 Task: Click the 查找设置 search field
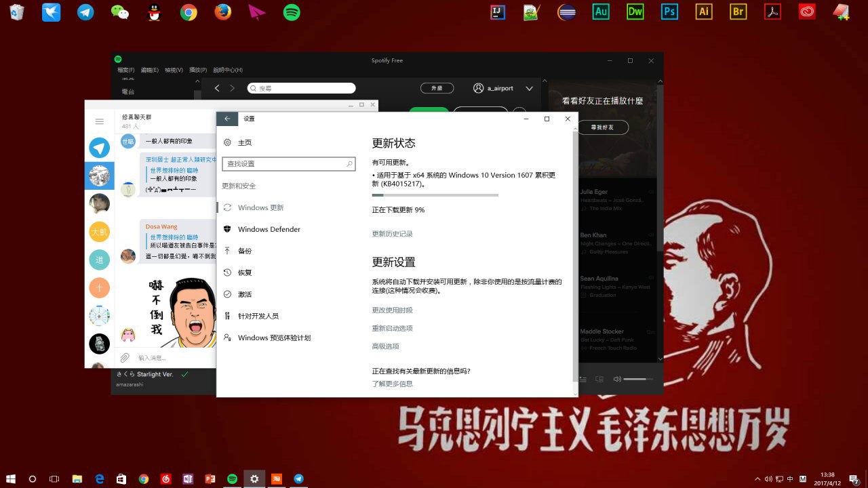coord(285,164)
